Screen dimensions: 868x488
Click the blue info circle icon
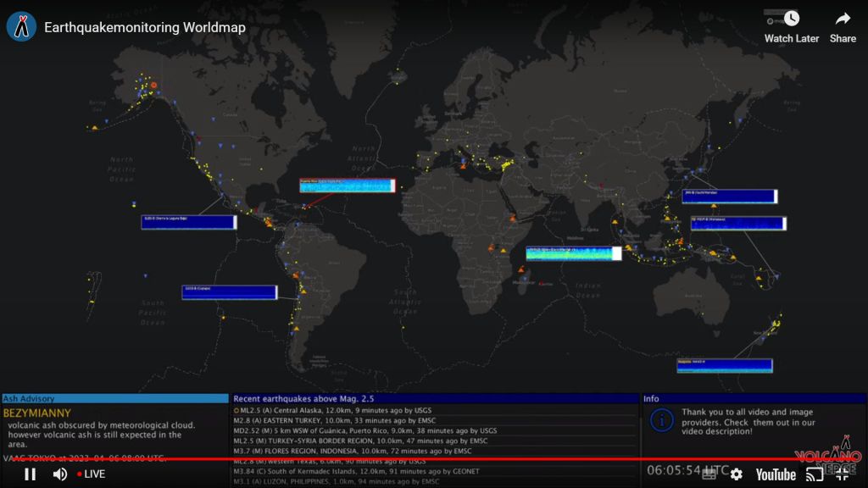[659, 419]
